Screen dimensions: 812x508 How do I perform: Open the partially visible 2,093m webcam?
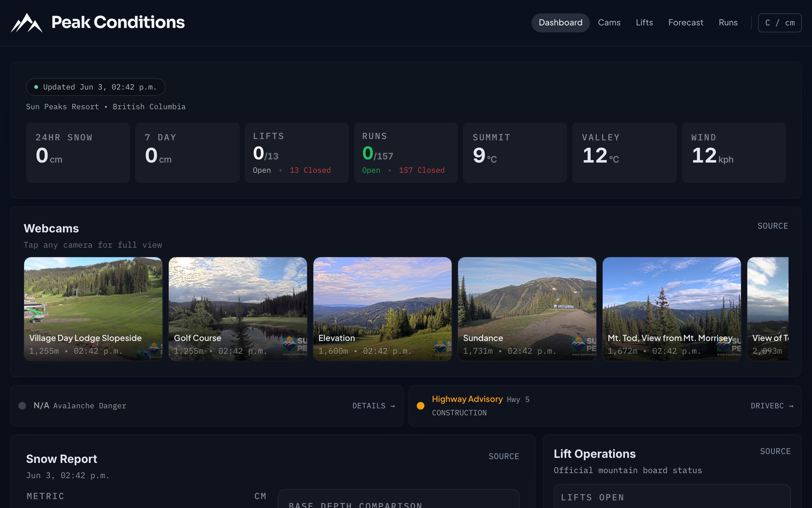tap(768, 309)
